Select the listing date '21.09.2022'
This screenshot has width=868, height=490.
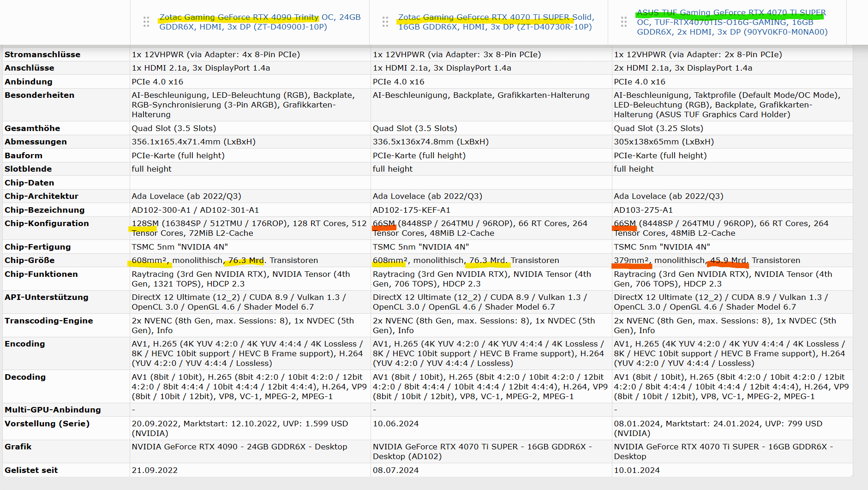155,470
